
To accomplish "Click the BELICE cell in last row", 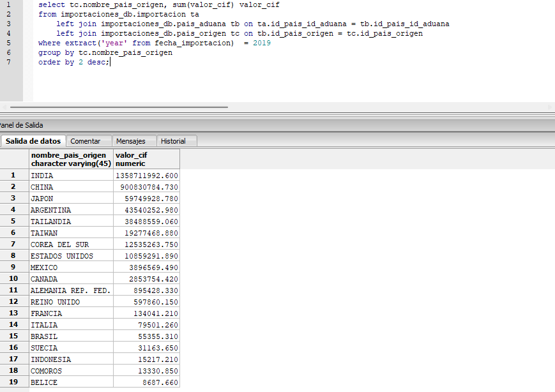I will pos(70,382).
